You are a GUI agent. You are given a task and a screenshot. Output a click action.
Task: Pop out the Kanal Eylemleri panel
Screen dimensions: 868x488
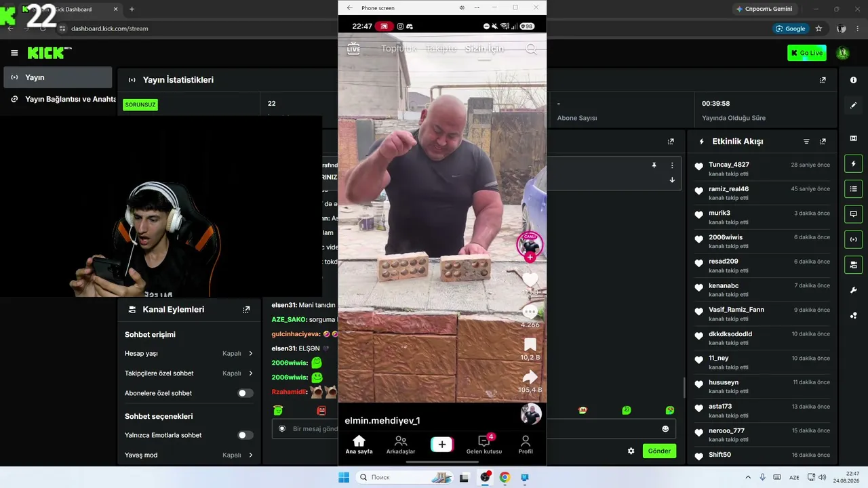coord(246,310)
